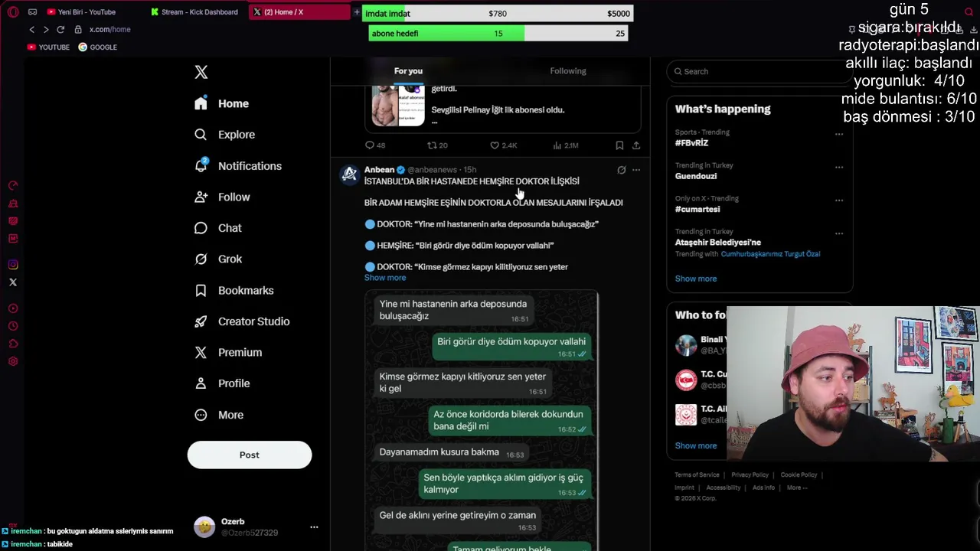Open the Cumhurbaşkanımız Turgut Özal link
This screenshot has height=551, width=980.
pos(770,254)
